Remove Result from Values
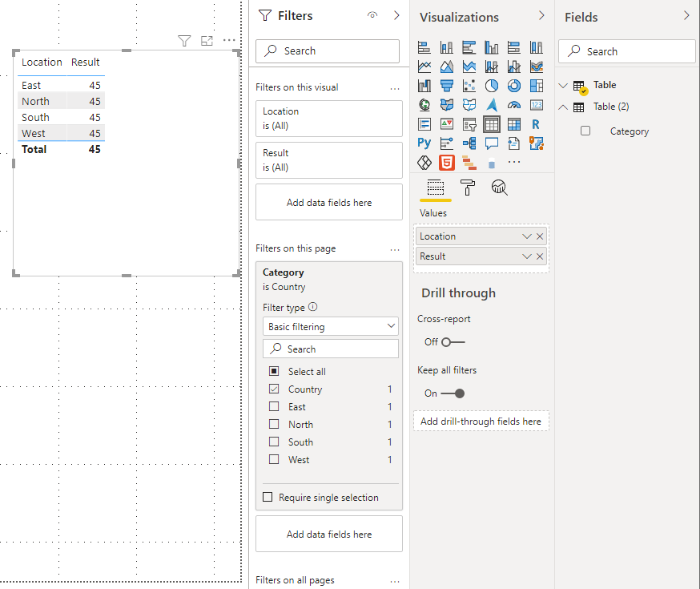 tap(540, 256)
